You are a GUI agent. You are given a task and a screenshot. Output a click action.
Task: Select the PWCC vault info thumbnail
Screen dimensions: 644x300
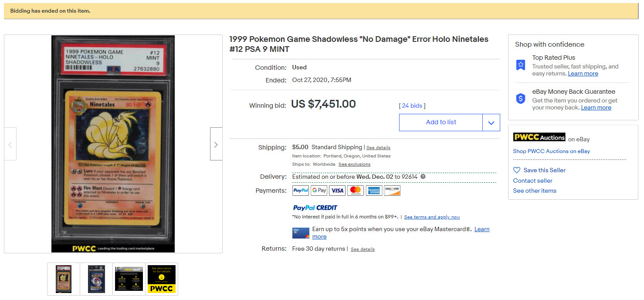129,279
